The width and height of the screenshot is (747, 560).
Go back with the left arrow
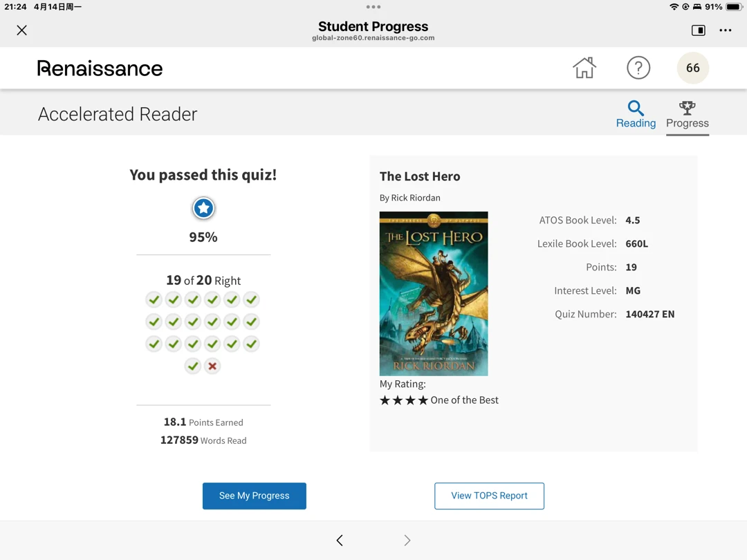339,540
